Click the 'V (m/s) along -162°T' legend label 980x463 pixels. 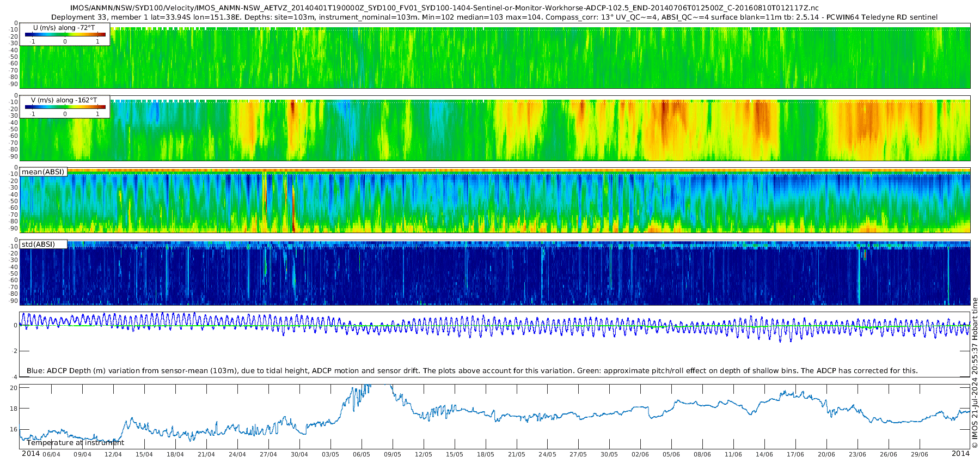pos(64,100)
